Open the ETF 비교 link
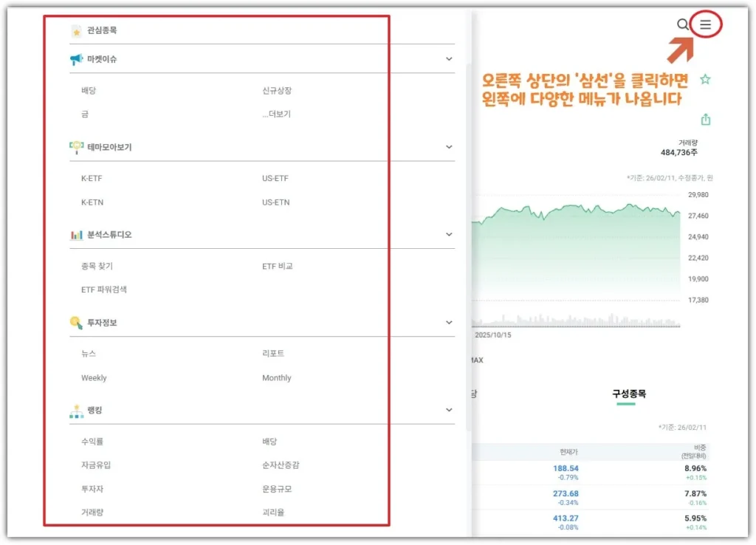This screenshot has width=756, height=545. pyautogui.click(x=277, y=266)
